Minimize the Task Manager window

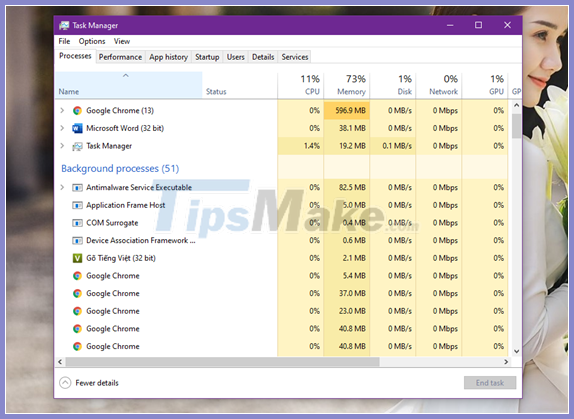coord(450,25)
